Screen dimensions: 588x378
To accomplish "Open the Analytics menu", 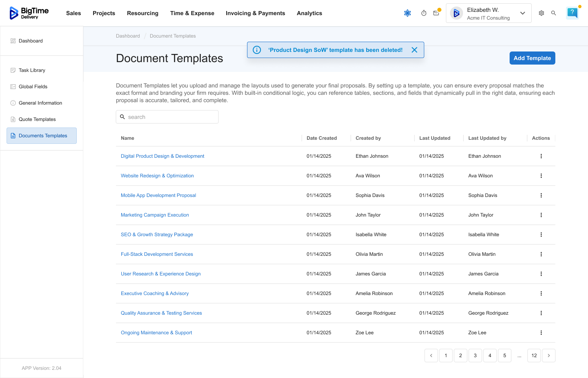I will (x=309, y=13).
